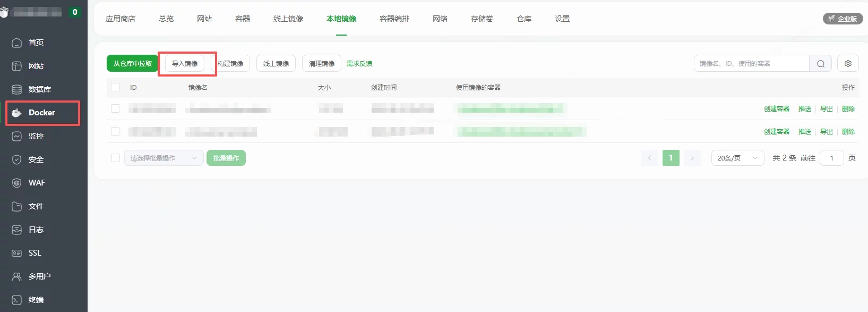Go to previous page arrow

[649, 158]
